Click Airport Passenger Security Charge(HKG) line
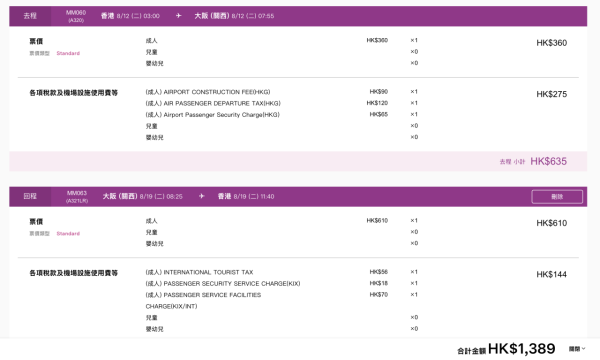Image resolution: width=600 pixels, height=360 pixels. coord(212,115)
